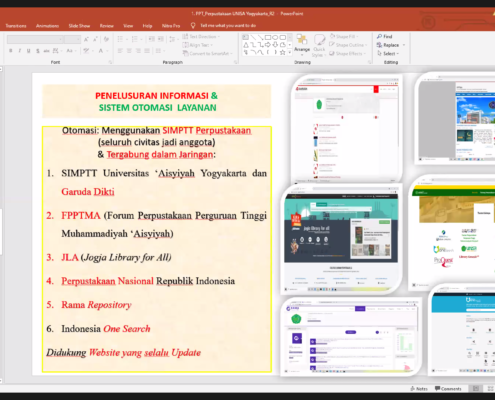The height and width of the screenshot is (400, 495).
Task: Click the Notes button in status bar
Action: [419, 389]
